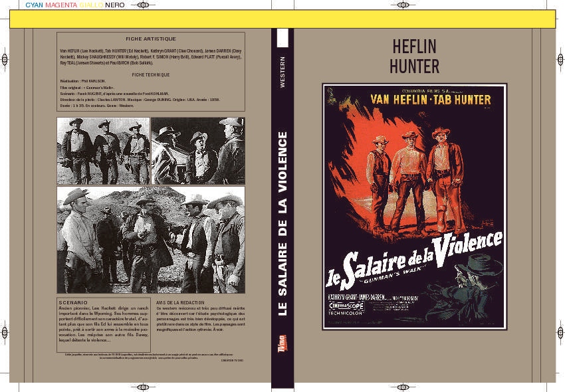
Task: Open the large group confrontation photo
Action: pos(151,240)
